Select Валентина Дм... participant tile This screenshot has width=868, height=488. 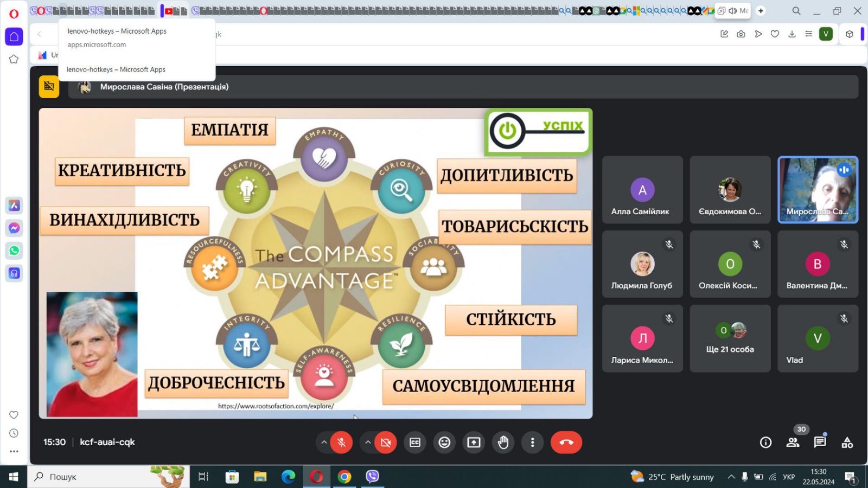[818, 264]
